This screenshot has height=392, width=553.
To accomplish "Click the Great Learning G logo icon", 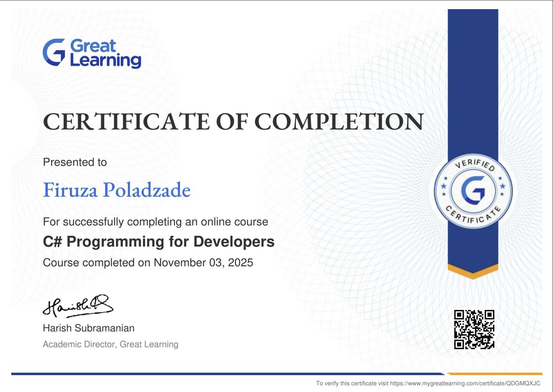I will (54, 52).
